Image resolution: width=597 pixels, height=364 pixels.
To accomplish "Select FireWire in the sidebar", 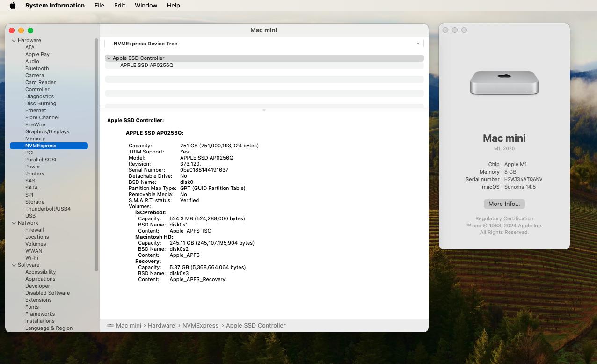I will pyautogui.click(x=35, y=124).
